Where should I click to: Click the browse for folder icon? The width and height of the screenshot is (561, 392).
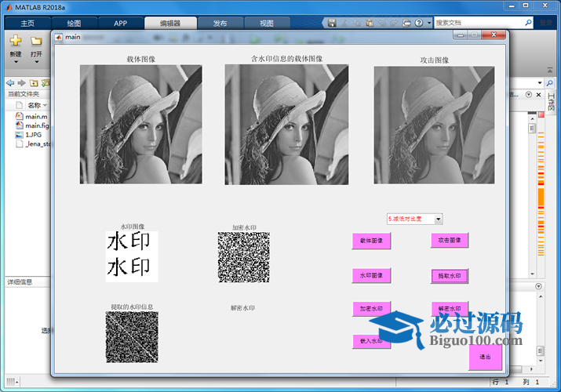(x=46, y=83)
